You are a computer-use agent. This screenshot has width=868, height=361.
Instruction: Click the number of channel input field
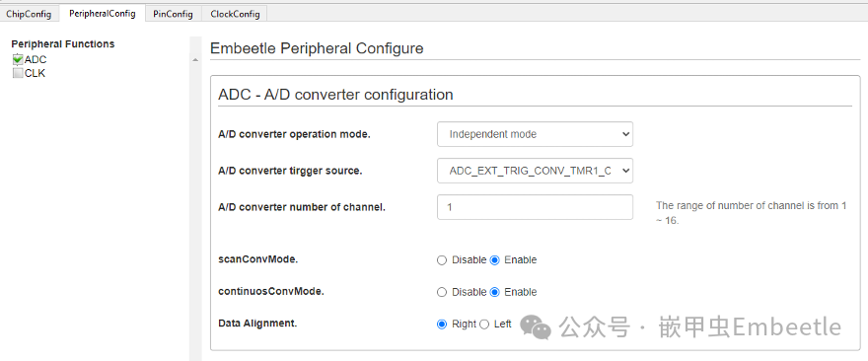click(x=535, y=207)
